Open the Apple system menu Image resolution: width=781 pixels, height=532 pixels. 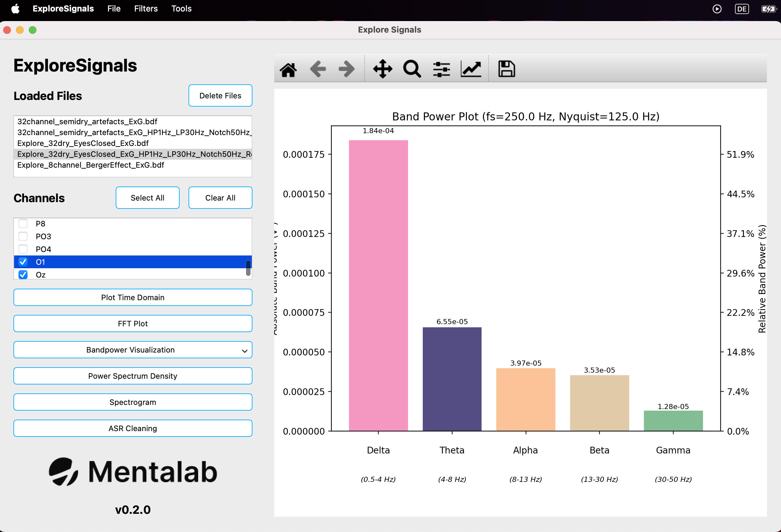point(15,9)
